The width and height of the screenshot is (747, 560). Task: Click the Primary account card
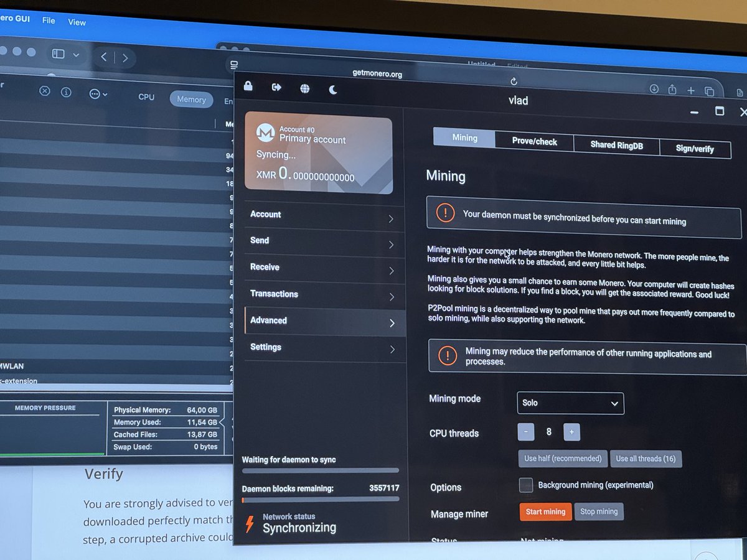pyautogui.click(x=319, y=153)
